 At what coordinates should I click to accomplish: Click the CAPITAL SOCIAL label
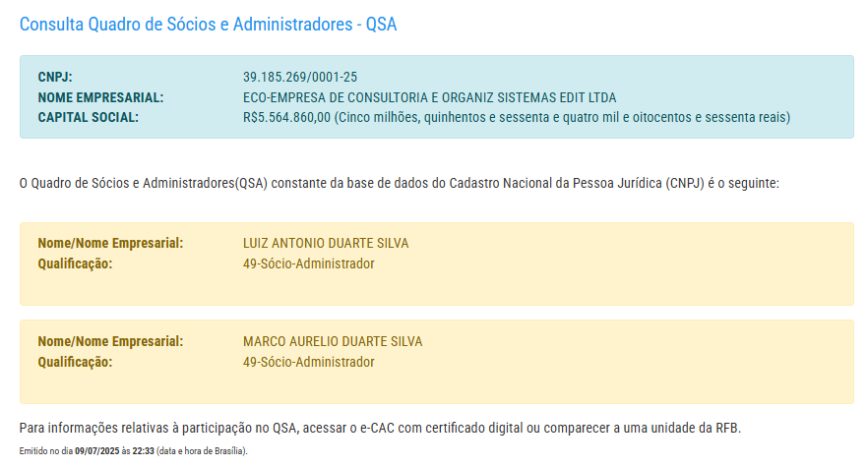pyautogui.click(x=88, y=118)
